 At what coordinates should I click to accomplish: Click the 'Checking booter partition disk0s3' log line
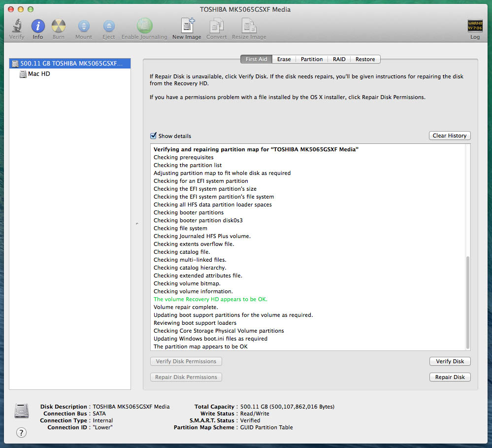pyautogui.click(x=198, y=220)
